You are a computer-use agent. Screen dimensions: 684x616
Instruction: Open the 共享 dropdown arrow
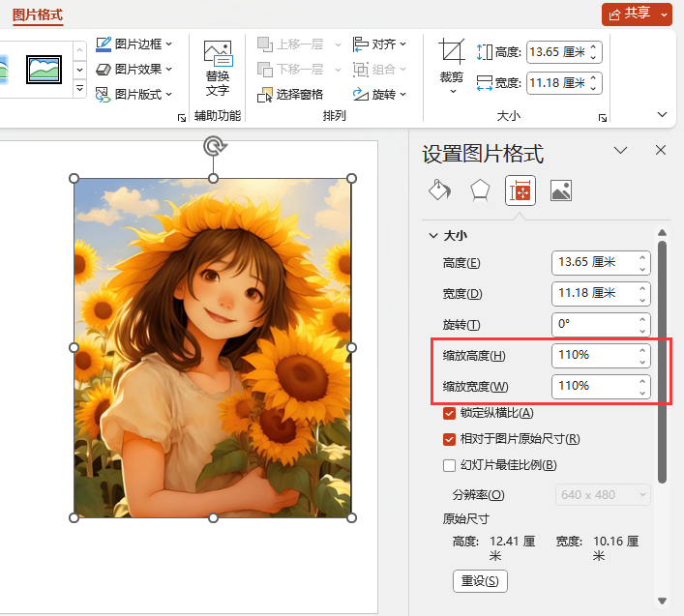pyautogui.click(x=664, y=15)
